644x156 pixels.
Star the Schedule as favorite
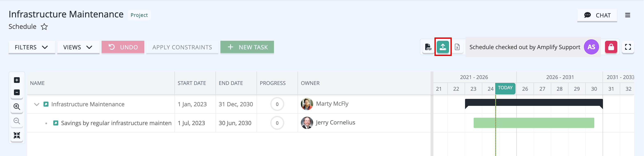44,26
